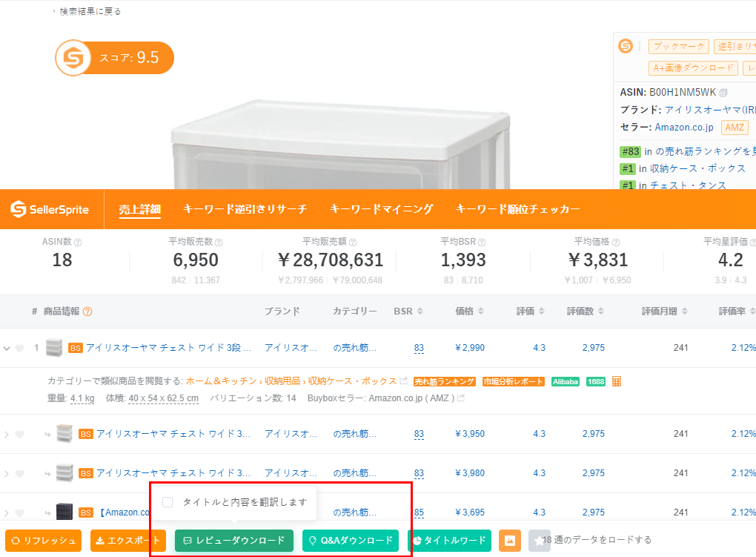Open the 売れ筋ランキング orange tag
Viewport: 756px width, 557px height.
445,381
